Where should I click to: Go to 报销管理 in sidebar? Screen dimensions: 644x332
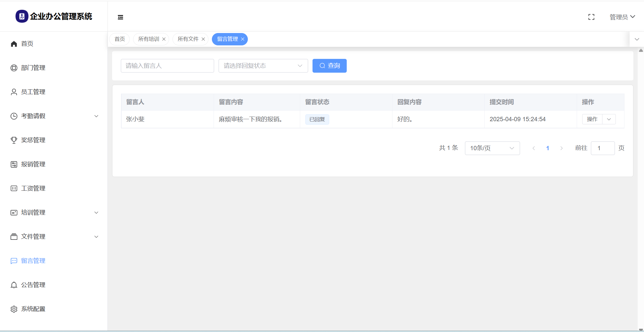point(33,164)
